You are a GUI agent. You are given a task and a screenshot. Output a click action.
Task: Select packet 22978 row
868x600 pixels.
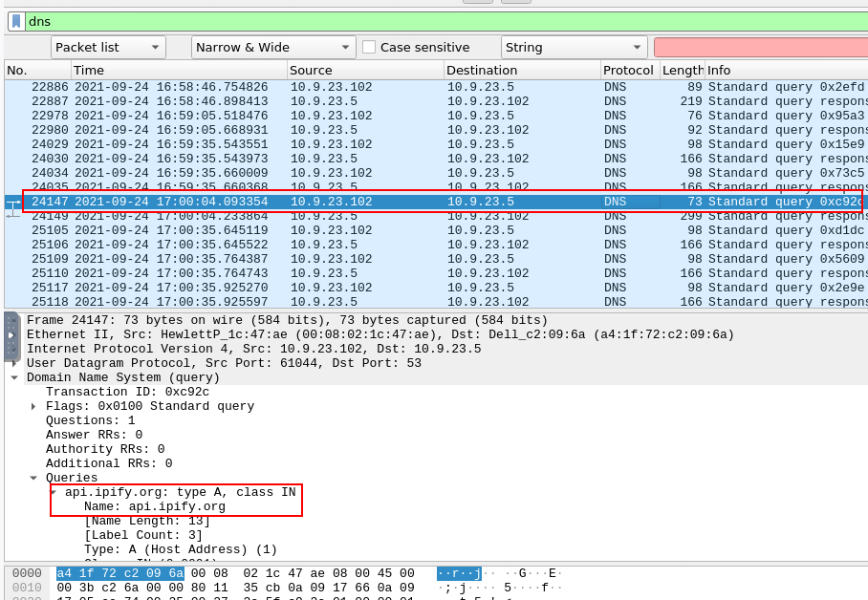[436, 116]
